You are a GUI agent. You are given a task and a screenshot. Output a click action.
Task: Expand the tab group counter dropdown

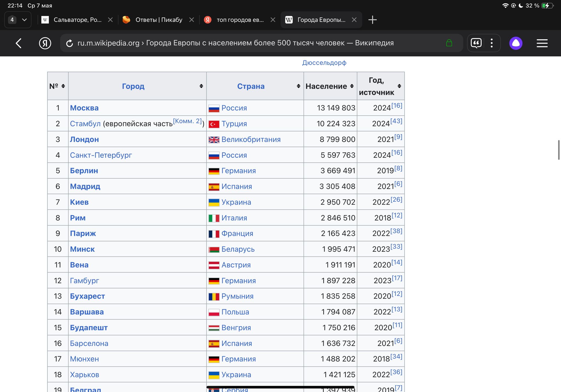coord(18,20)
